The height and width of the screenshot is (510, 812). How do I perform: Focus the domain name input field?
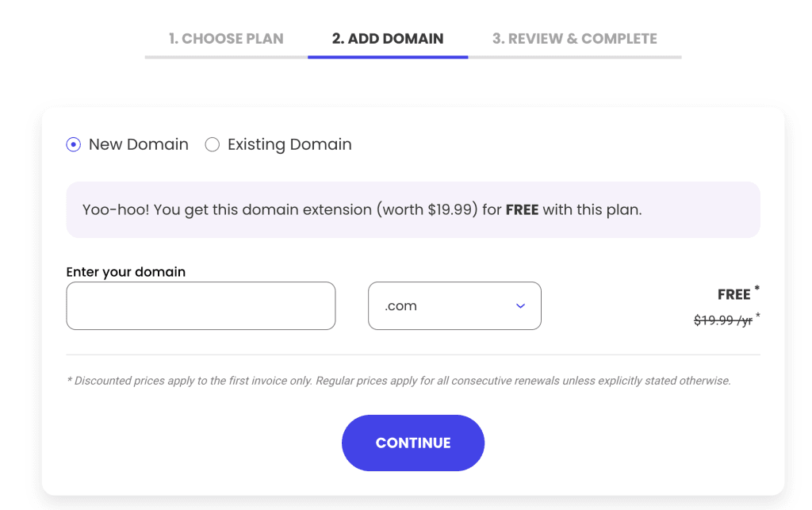(201, 306)
